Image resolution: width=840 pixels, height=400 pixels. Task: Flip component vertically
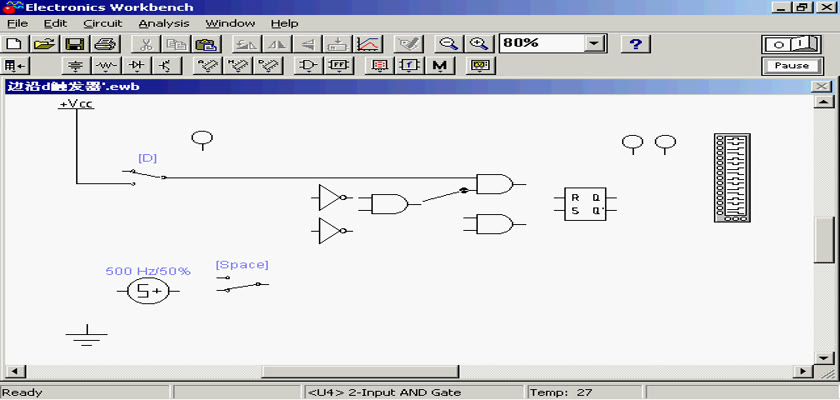[308, 43]
